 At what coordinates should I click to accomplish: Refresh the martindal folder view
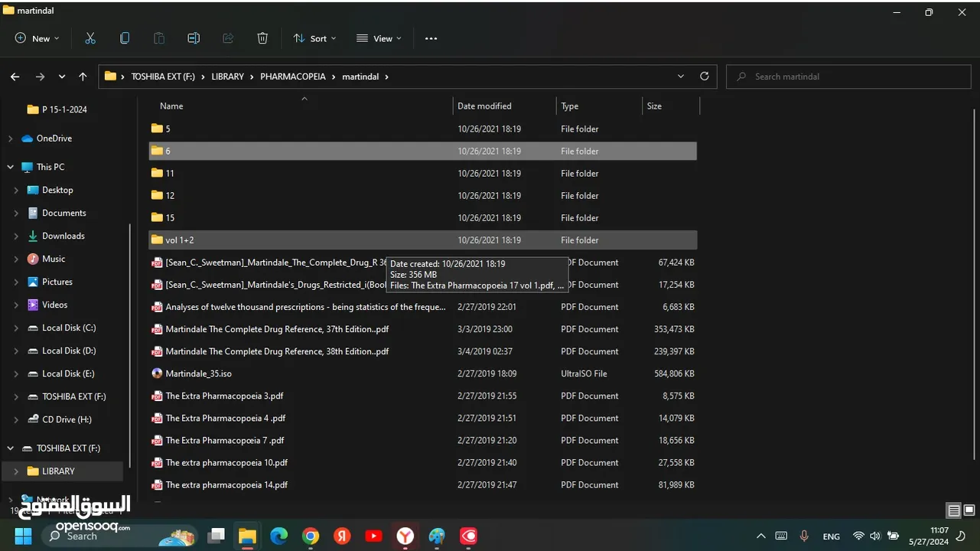704,77
